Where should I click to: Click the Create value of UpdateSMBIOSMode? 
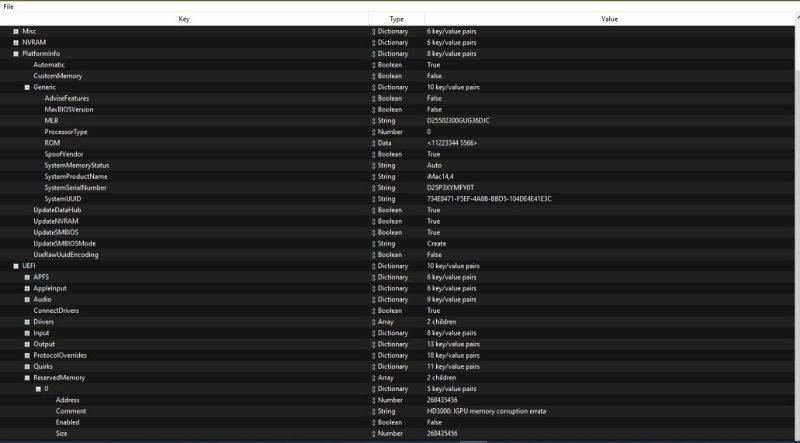pos(437,244)
